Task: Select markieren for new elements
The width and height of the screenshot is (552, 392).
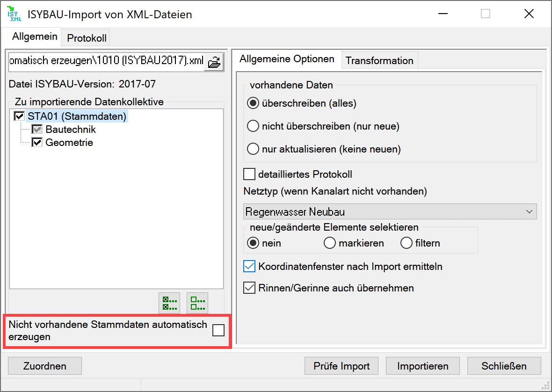Action: tap(330, 243)
